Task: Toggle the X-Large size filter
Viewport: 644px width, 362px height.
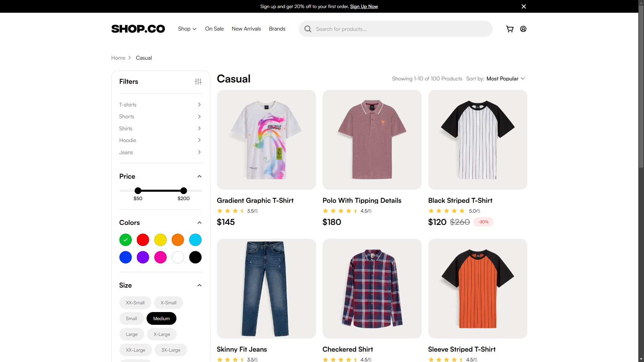Action: [162, 334]
